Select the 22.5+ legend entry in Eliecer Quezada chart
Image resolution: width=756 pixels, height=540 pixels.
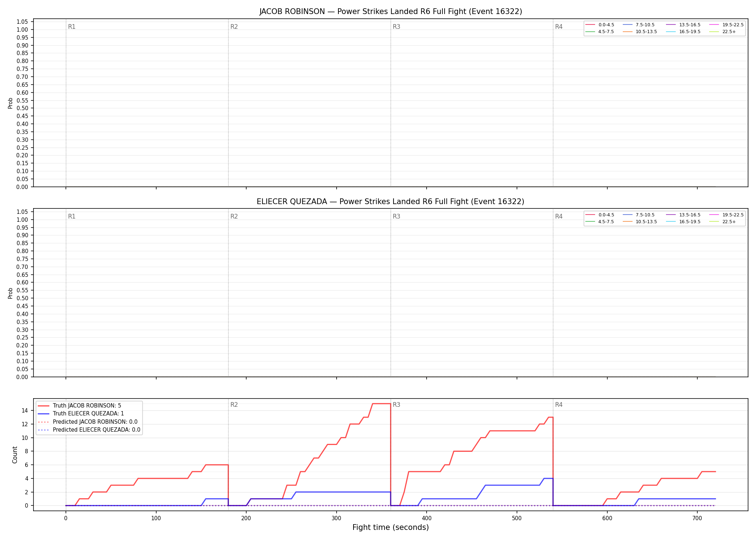point(723,222)
